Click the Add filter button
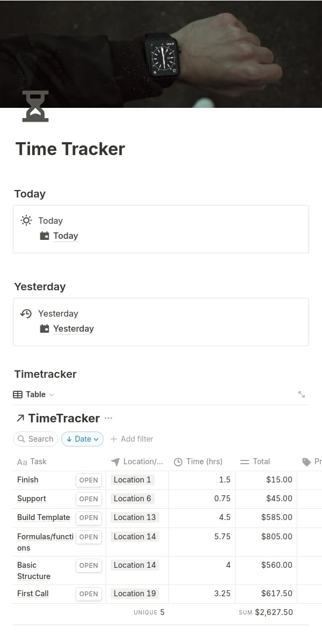Viewport: 322px width, 644px height. point(131,439)
